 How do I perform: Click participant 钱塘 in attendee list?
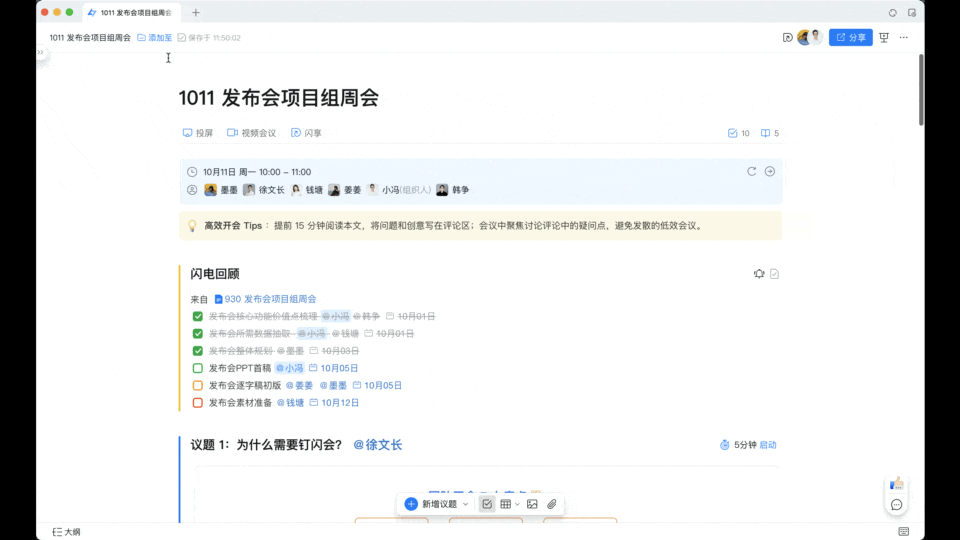pos(307,190)
